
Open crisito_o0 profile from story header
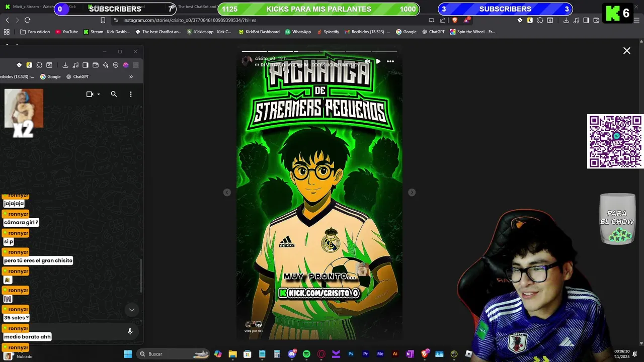tap(265, 58)
